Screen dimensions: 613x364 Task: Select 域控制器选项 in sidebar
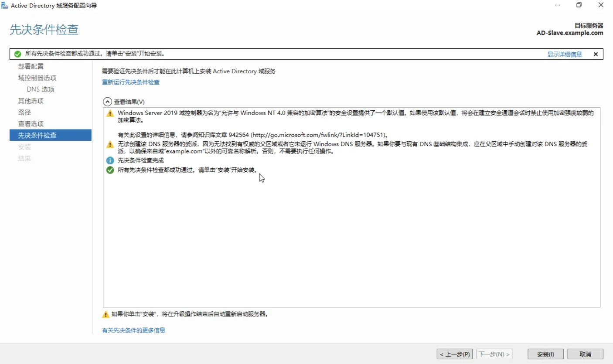point(37,78)
